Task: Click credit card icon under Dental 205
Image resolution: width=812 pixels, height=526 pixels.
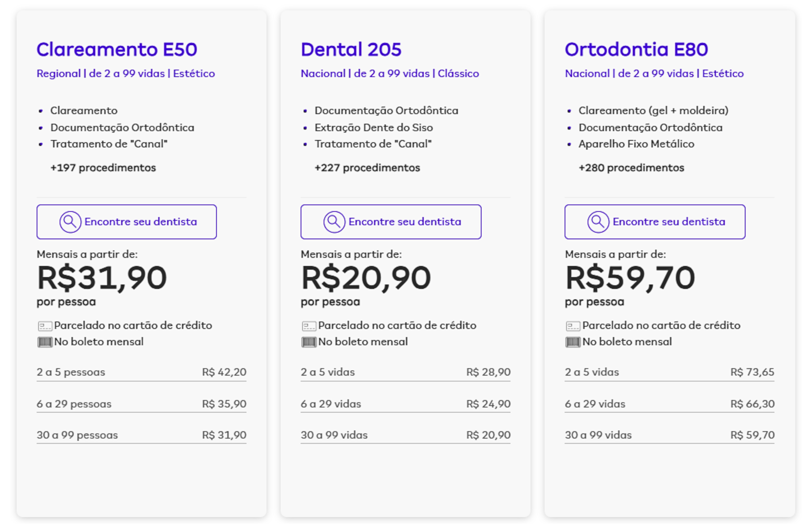Action: click(x=309, y=326)
